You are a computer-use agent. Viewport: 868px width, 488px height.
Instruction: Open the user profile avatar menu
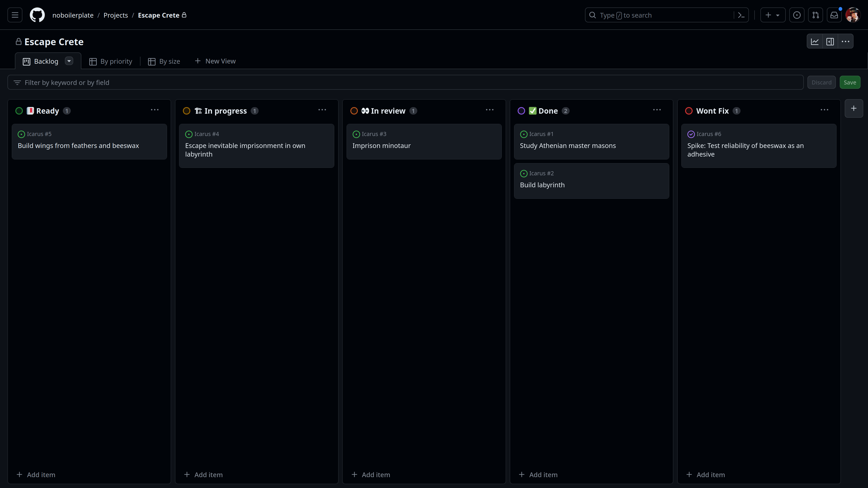pos(853,15)
